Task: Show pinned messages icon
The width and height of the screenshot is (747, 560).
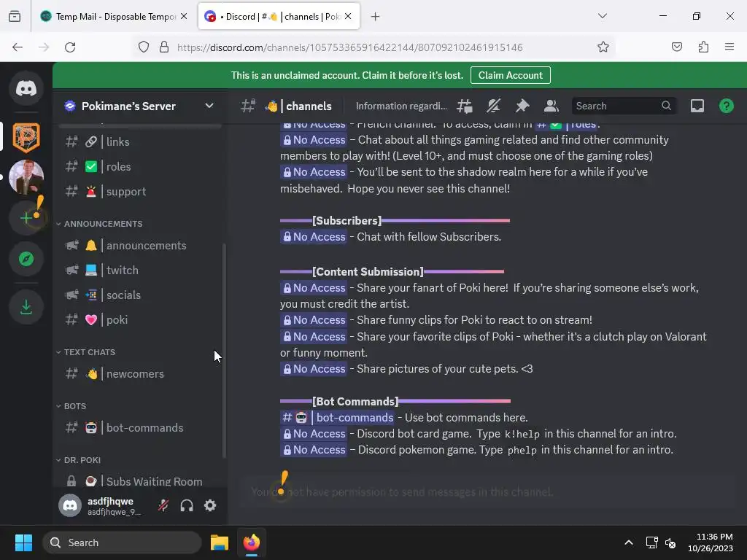Action: tap(522, 106)
